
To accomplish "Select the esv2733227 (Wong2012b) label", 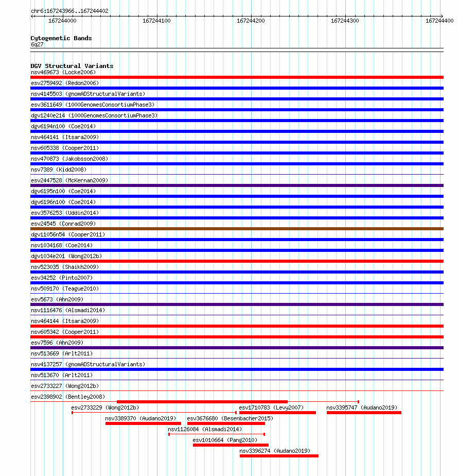I will coord(65,386).
